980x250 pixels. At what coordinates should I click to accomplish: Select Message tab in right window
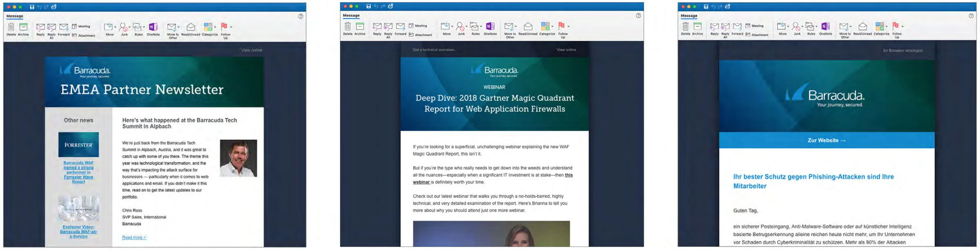689,16
